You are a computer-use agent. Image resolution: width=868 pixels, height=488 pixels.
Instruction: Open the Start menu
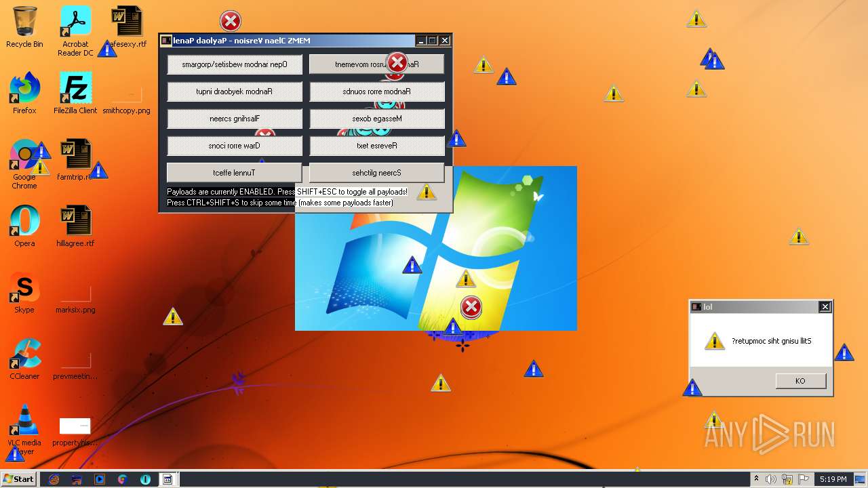pyautogui.click(x=19, y=479)
